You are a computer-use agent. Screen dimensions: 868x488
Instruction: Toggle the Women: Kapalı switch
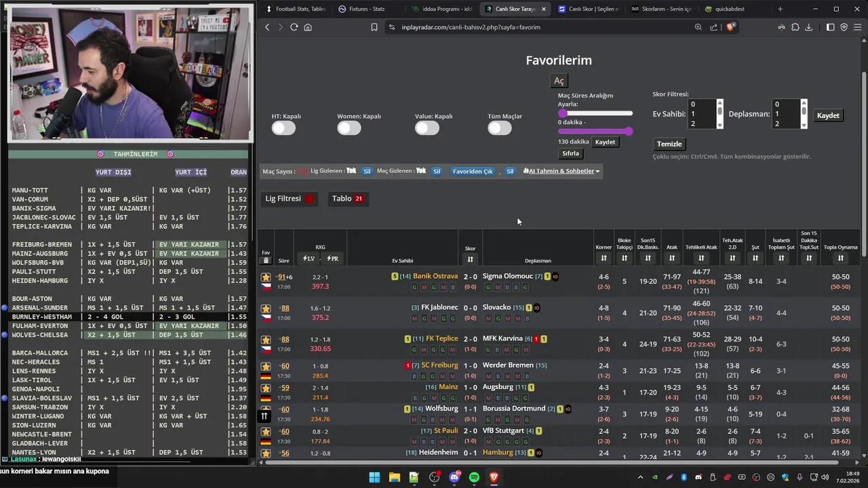[349, 128]
